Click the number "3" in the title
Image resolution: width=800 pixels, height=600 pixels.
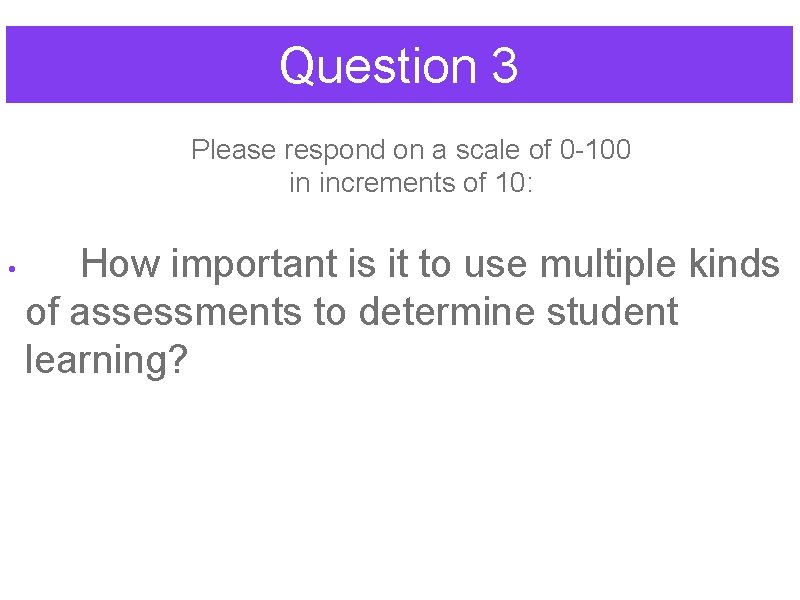(x=505, y=65)
